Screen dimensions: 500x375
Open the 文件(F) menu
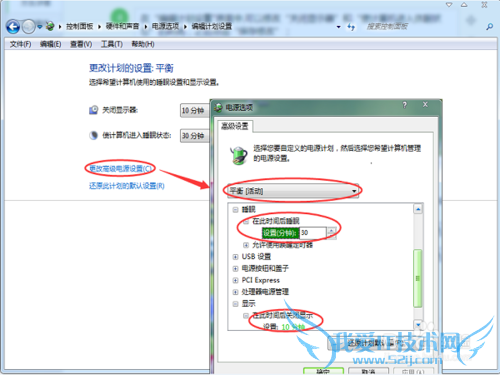[20, 44]
